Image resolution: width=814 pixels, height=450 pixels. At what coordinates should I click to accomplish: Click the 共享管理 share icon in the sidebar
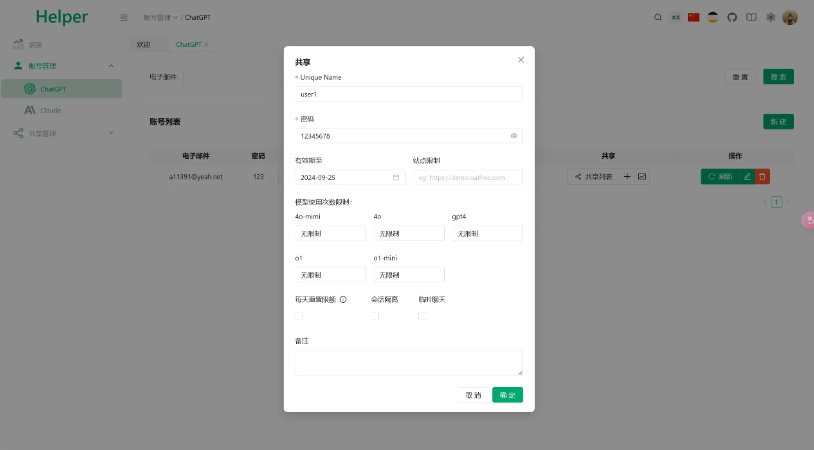pos(18,133)
